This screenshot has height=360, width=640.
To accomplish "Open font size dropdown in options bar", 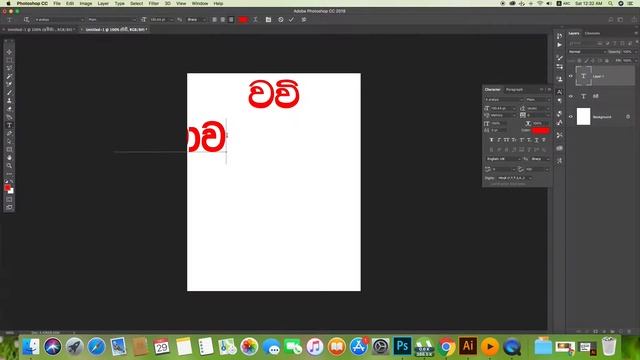I will click(162, 20).
